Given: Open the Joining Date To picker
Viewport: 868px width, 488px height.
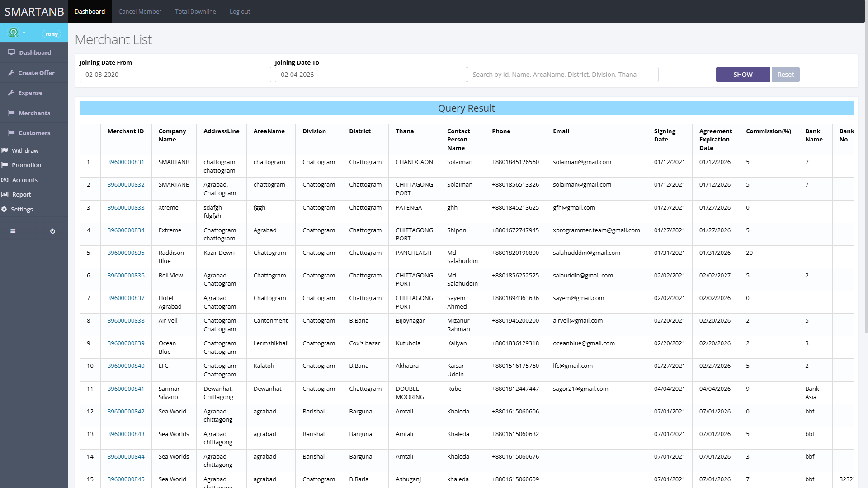Looking at the screenshot, I should (x=370, y=75).
